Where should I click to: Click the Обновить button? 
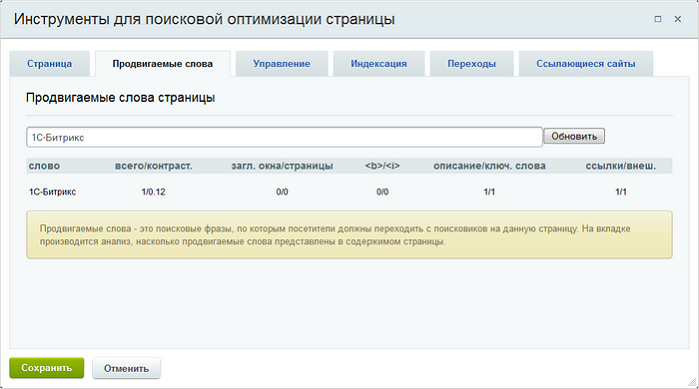574,136
